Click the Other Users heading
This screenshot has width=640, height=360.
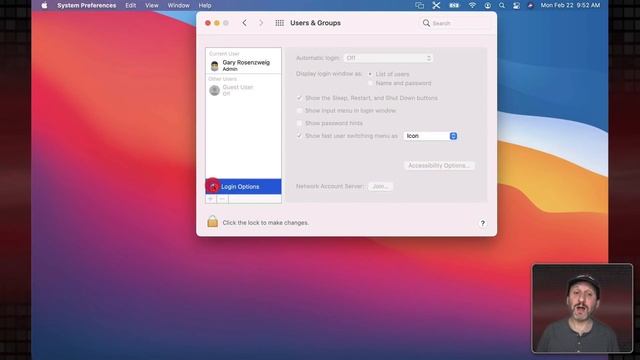click(x=222, y=79)
